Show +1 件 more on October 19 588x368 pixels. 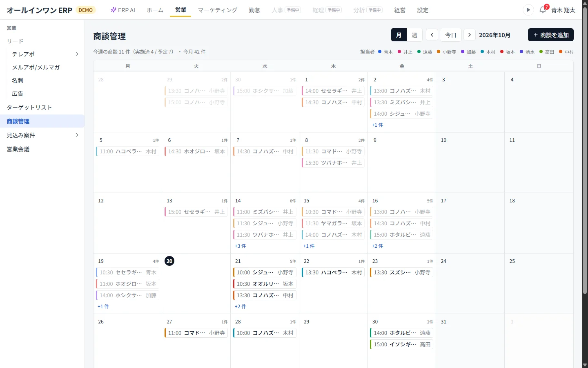tap(103, 306)
